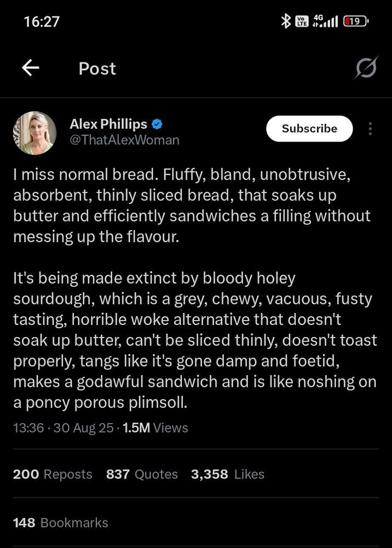Click the blue verified badge
Viewport: 392px width, 548px height.
tap(157, 124)
